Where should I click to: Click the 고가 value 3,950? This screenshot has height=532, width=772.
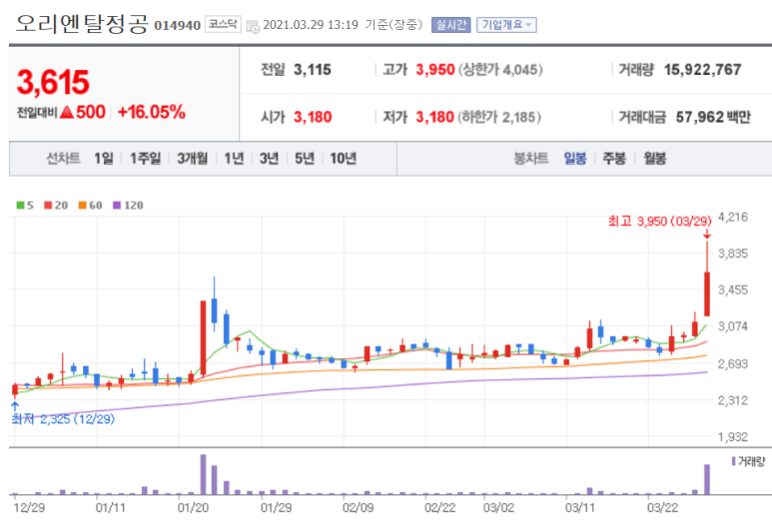click(435, 70)
